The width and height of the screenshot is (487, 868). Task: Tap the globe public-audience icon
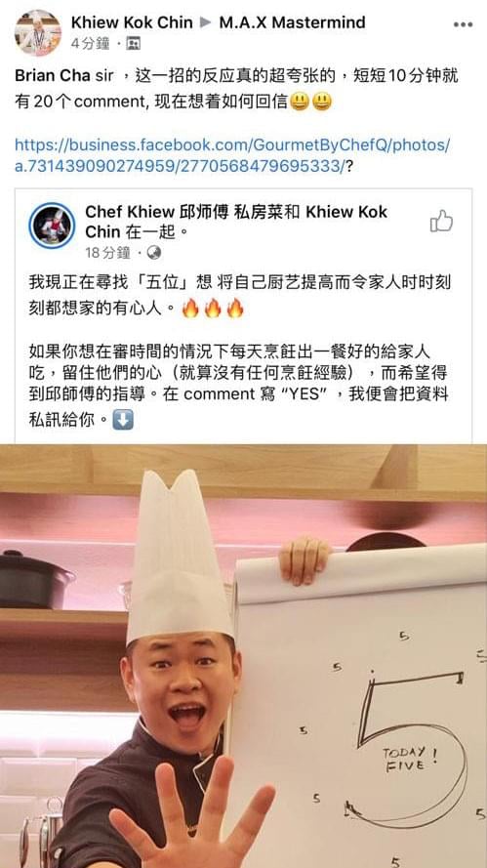point(155,253)
